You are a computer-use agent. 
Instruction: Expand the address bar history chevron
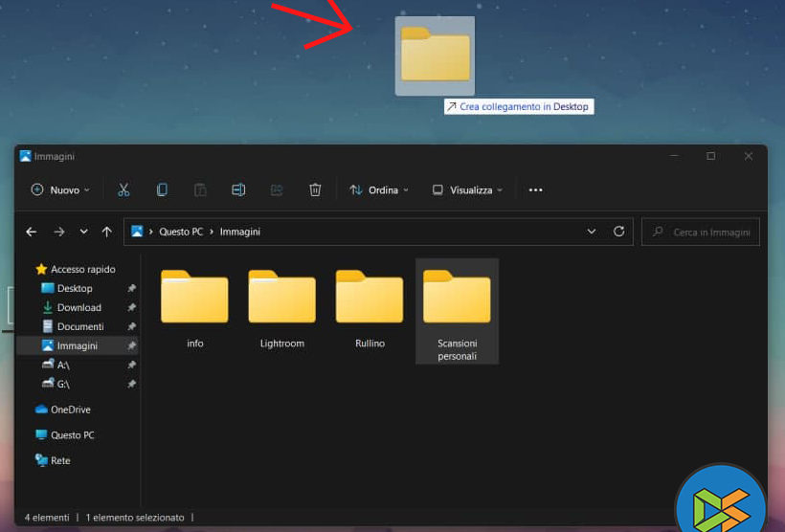pos(592,232)
